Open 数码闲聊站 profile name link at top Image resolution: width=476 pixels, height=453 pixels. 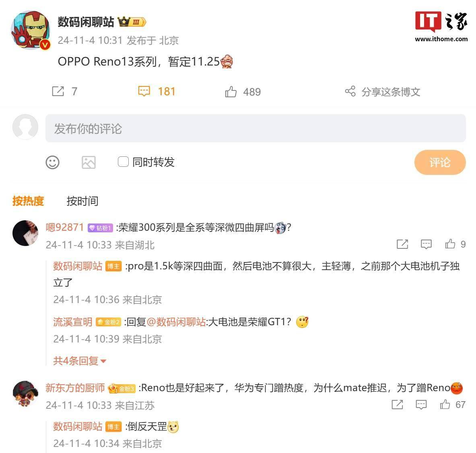(86, 22)
